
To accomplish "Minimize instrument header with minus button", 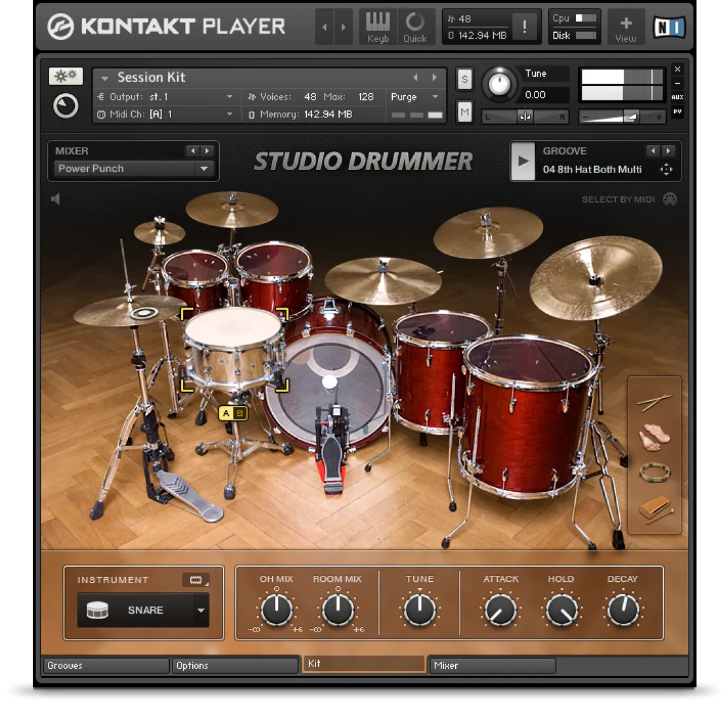I will point(677,83).
